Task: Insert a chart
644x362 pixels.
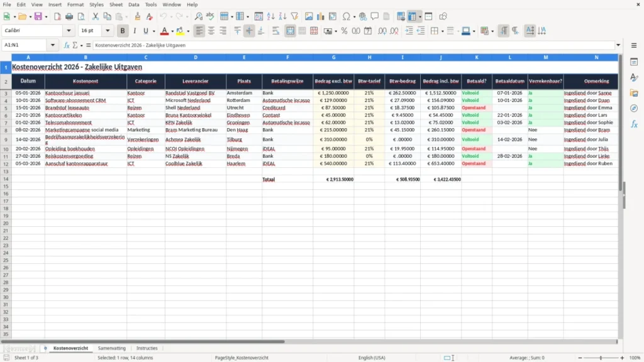Action: click(321, 16)
